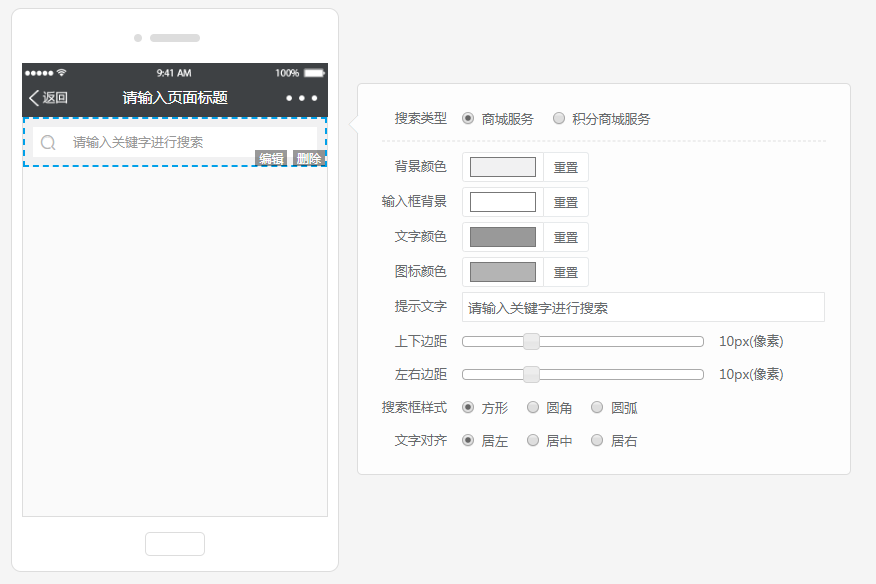
Task: Set text alignment to 居中
Action: [533, 441]
